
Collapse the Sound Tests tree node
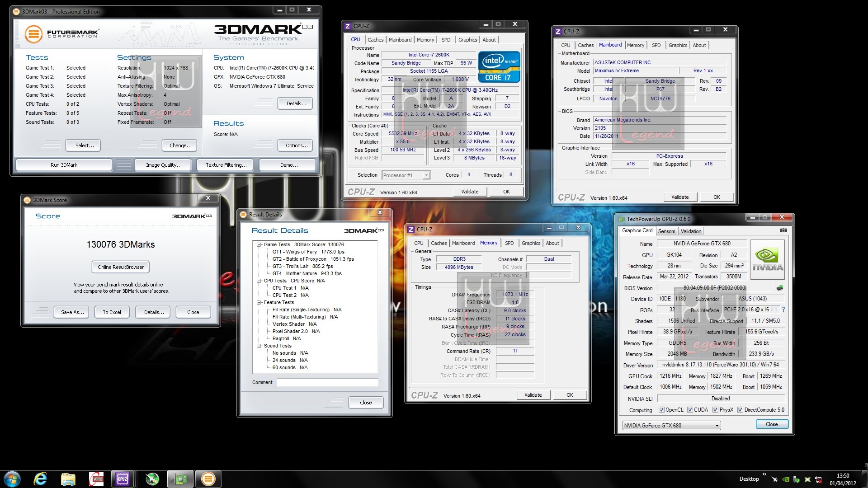tap(259, 346)
